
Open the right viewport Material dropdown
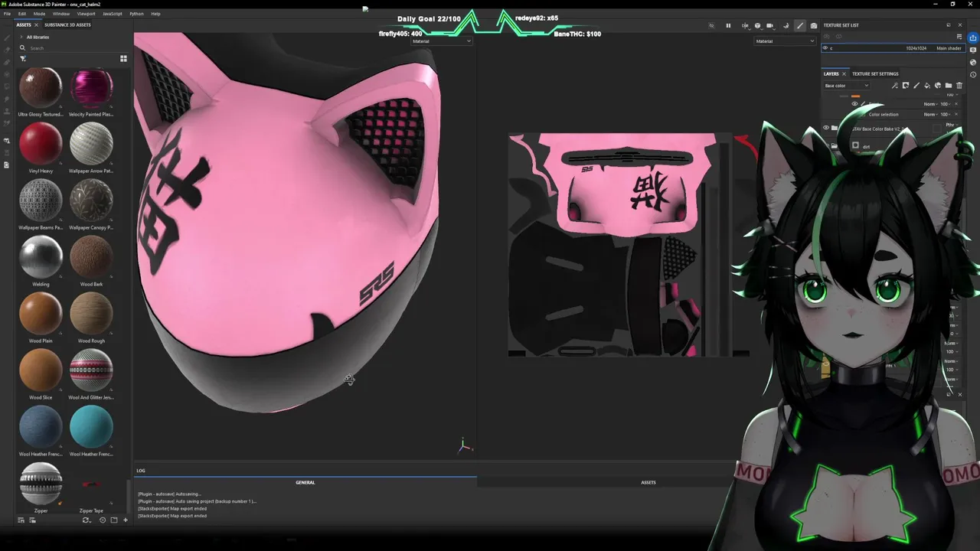pos(784,41)
